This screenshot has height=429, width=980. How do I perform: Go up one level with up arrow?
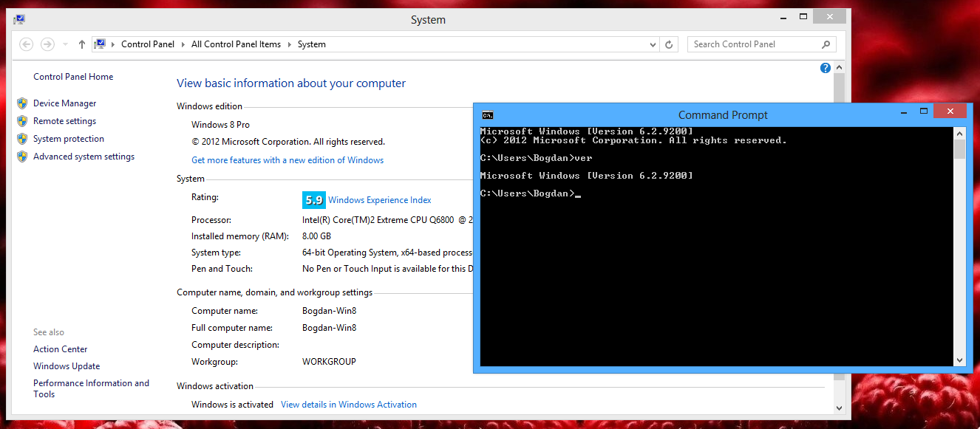point(82,44)
